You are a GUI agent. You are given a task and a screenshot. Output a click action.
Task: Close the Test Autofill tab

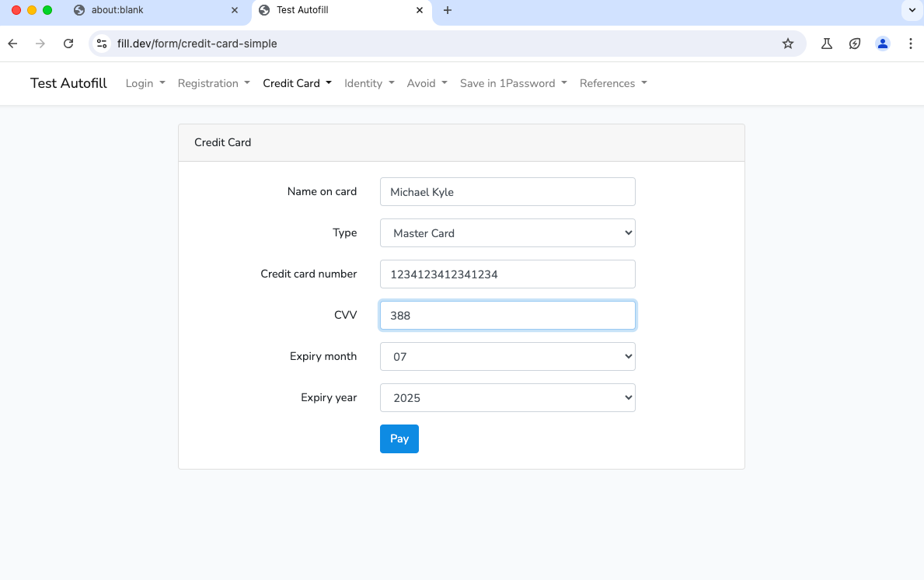(420, 10)
